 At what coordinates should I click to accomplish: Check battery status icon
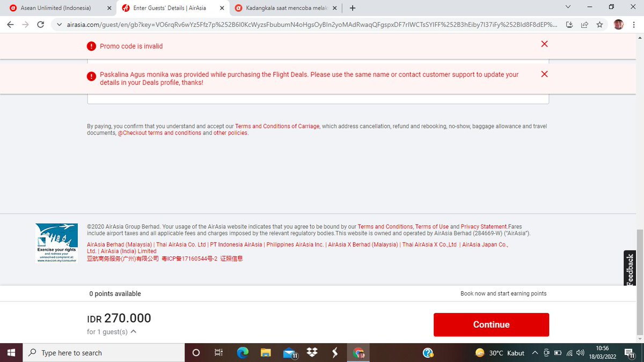tap(558, 353)
